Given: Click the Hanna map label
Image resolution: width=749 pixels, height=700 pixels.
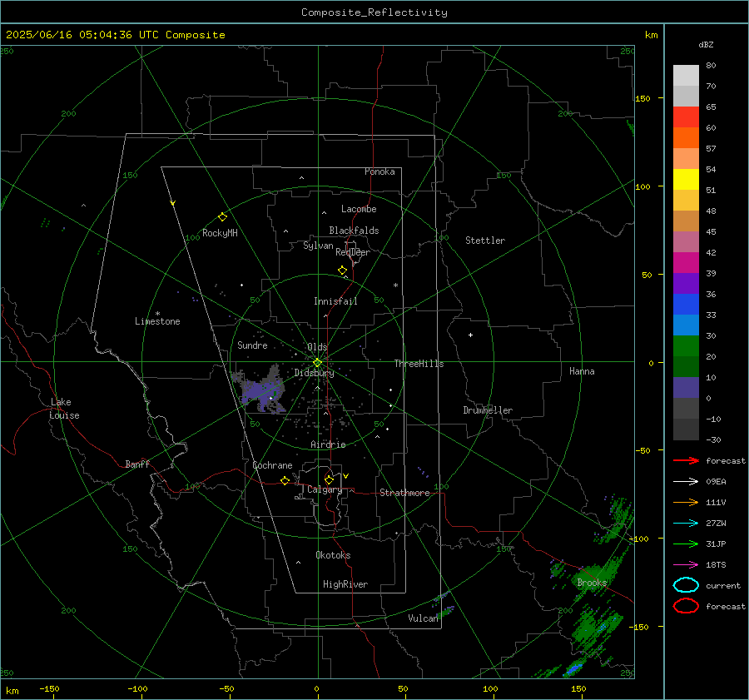Looking at the screenshot, I should tap(582, 371).
